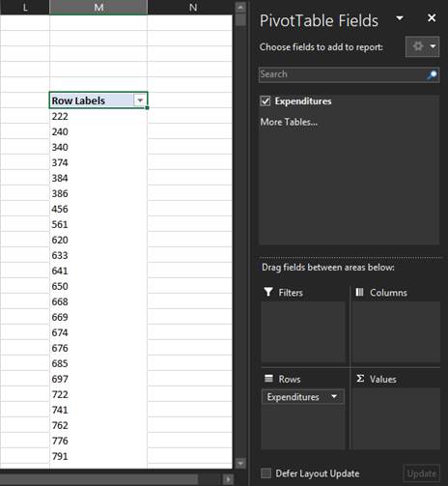Click the Update button
Screen dimensions: 448x486
point(421,473)
